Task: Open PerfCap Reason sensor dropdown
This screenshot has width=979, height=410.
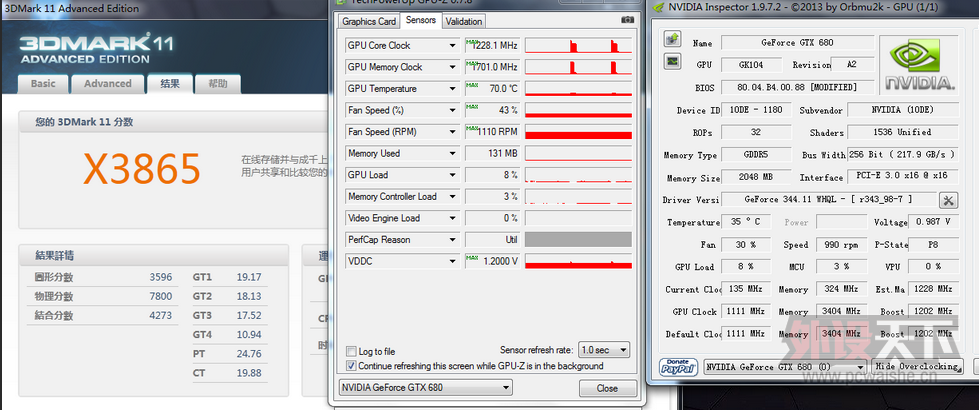Action: coord(453,240)
